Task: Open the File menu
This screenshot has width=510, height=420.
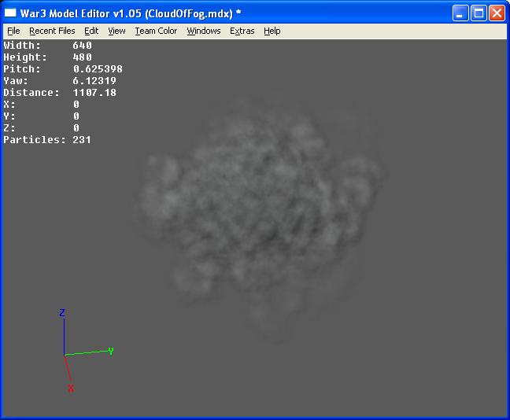Action: point(13,31)
